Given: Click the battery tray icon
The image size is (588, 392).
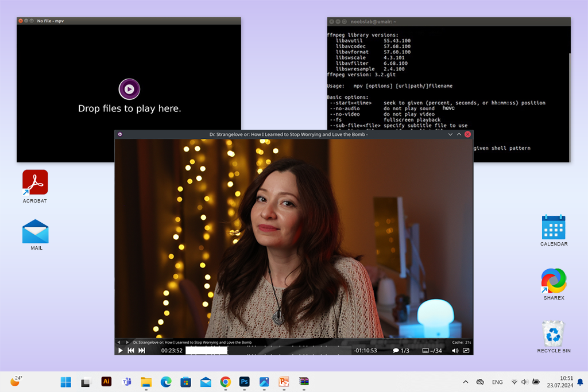Looking at the screenshot, I should (x=536, y=382).
